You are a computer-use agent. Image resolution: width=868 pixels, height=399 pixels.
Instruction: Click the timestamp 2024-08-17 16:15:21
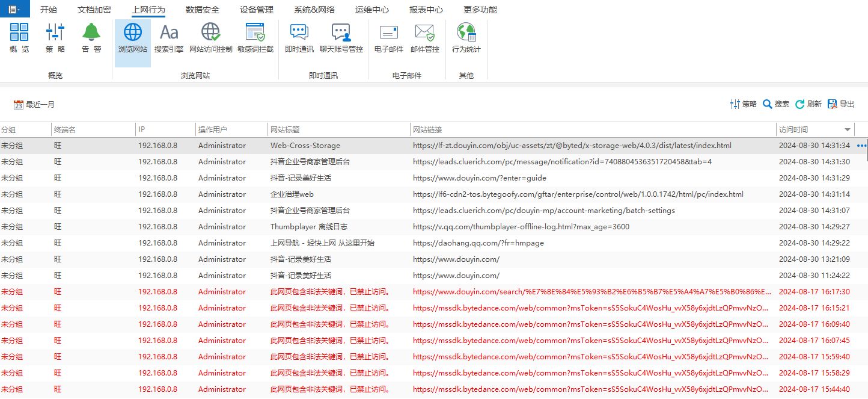coord(814,308)
